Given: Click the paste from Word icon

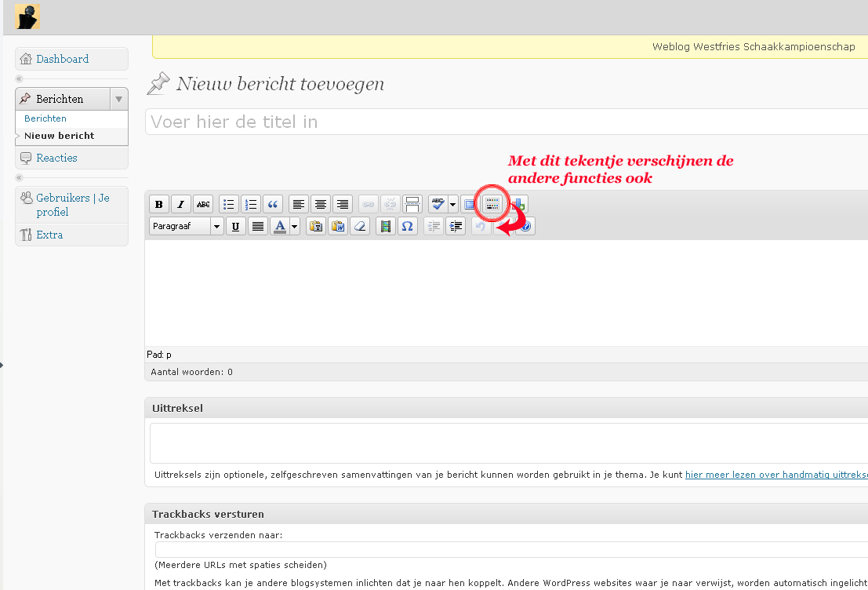Looking at the screenshot, I should [x=338, y=226].
